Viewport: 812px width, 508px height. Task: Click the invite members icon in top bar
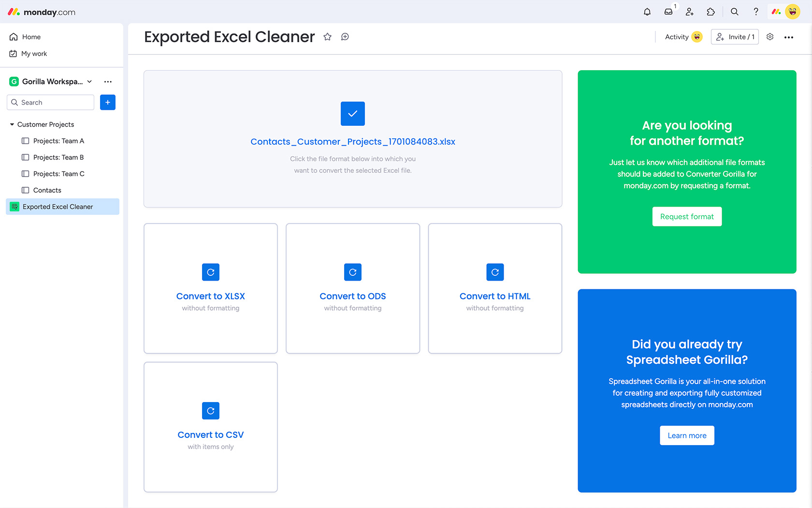[x=690, y=12]
